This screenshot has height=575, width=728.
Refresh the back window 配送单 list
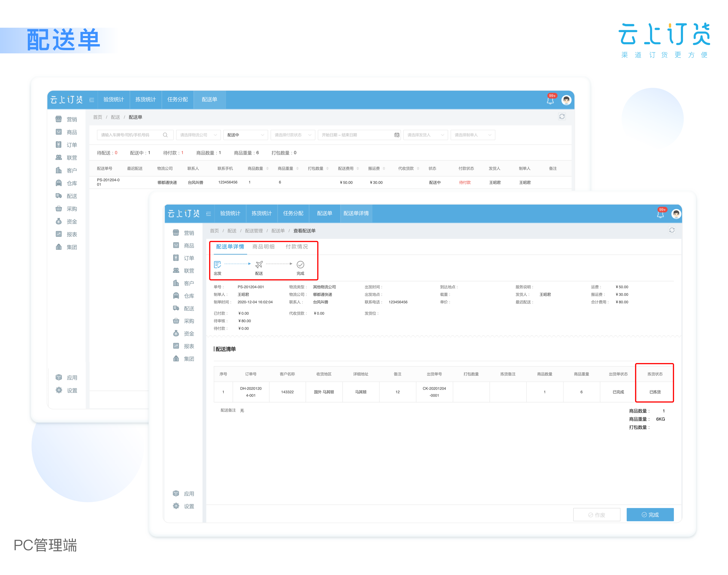(x=562, y=116)
